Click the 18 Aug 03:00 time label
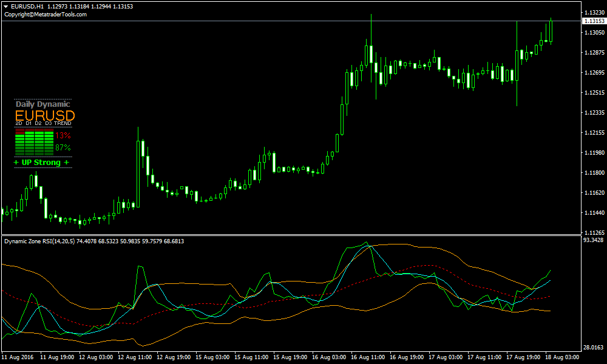 pyautogui.click(x=561, y=357)
